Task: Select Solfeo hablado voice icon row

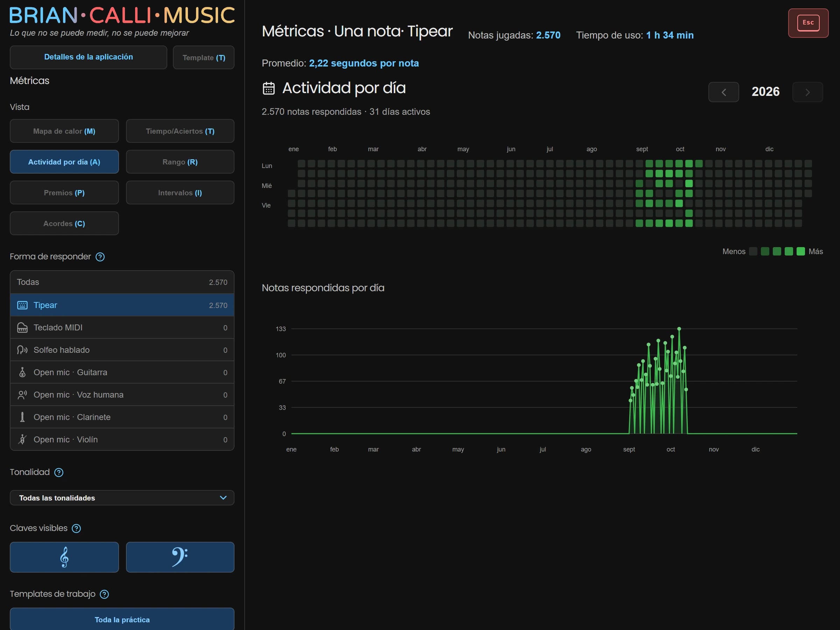Action: pos(122,350)
